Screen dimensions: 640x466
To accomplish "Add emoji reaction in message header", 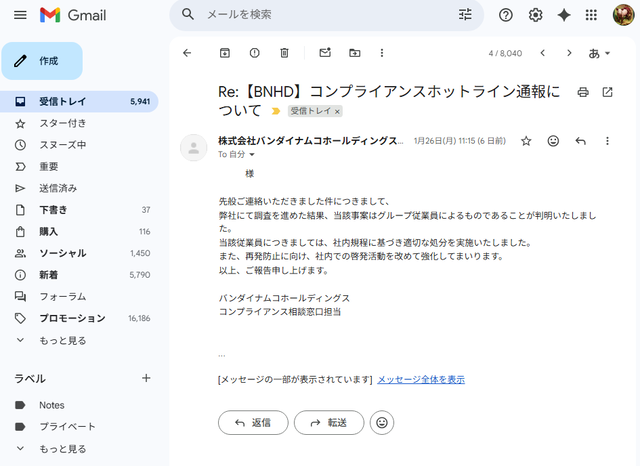I will (553, 141).
